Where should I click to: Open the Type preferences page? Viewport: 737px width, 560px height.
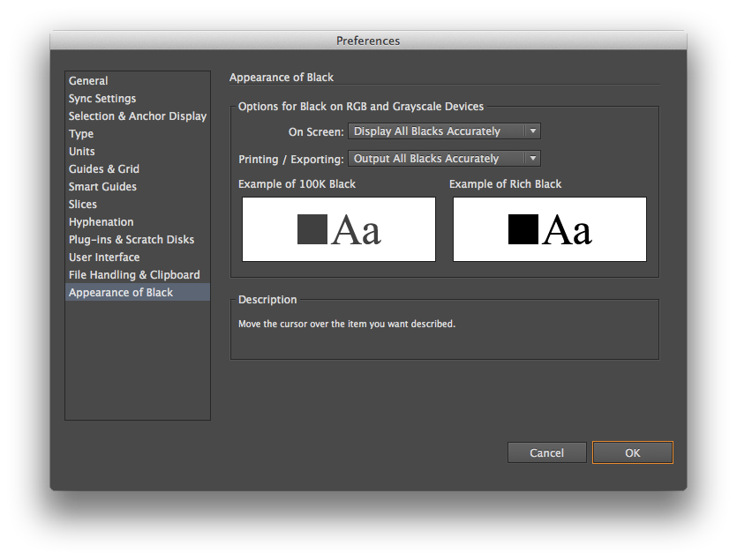tap(80, 133)
